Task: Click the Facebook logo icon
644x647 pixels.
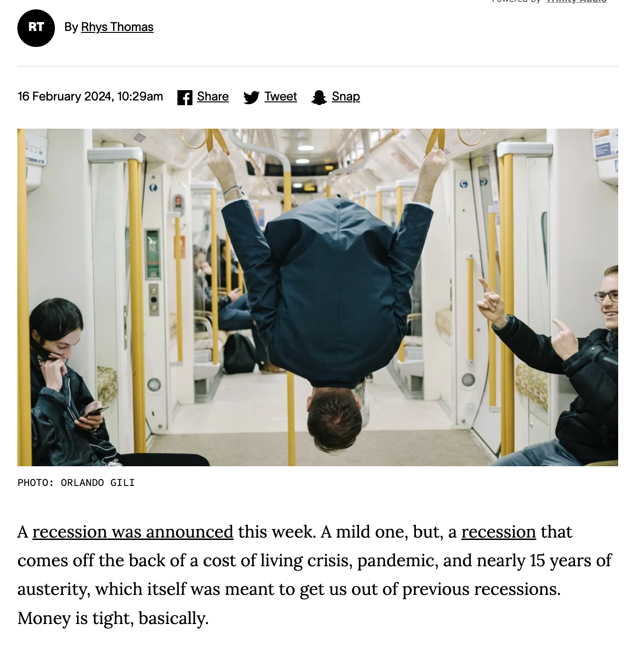Action: point(185,98)
